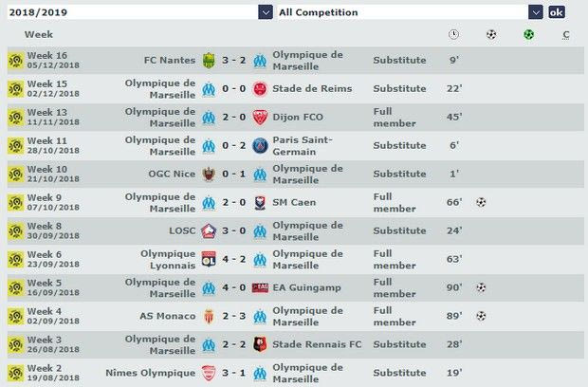Viewport: 588px width, 387px height.
Task: Click the Olympique Lyonnais team name
Action: click(160, 259)
